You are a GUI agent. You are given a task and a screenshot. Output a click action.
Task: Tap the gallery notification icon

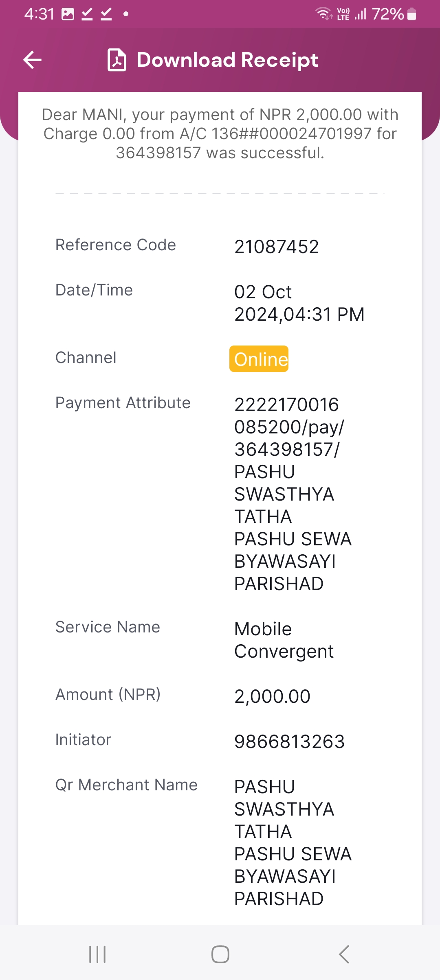click(68, 14)
